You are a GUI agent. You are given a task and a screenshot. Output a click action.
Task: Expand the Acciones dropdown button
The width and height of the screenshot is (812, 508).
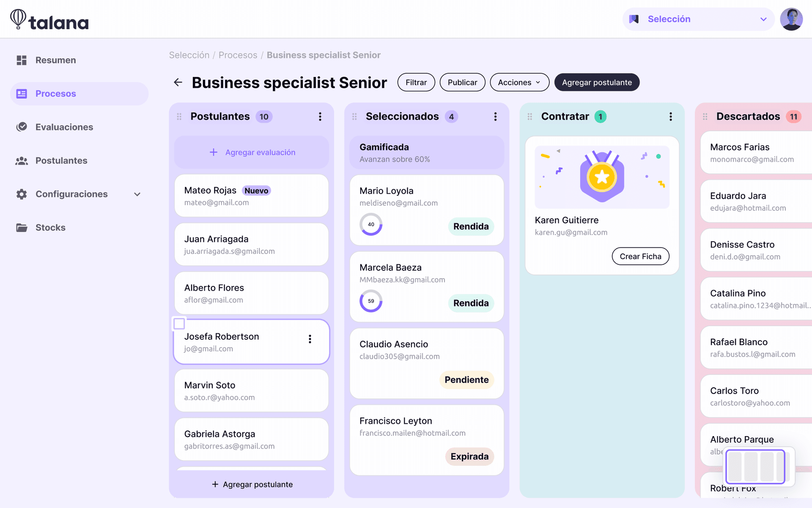[519, 82]
